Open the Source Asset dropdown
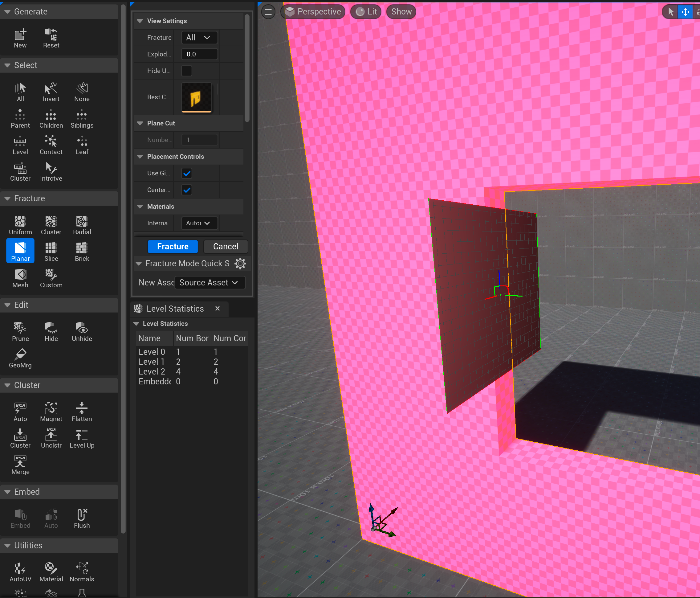Viewport: 700px width, 598px height. point(209,283)
